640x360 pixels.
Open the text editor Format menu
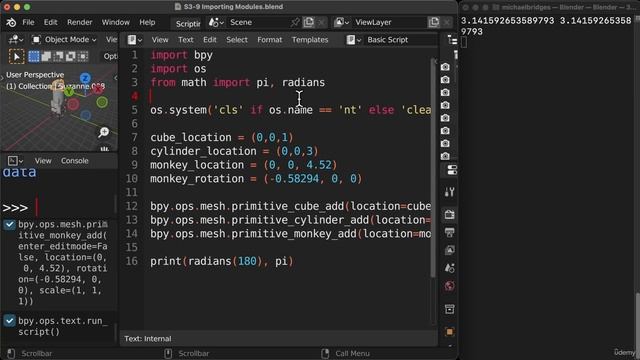coord(269,40)
